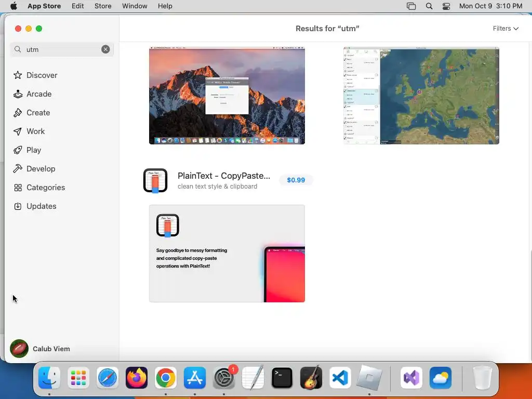
Task: Open the Develop section
Action: click(x=34, y=169)
